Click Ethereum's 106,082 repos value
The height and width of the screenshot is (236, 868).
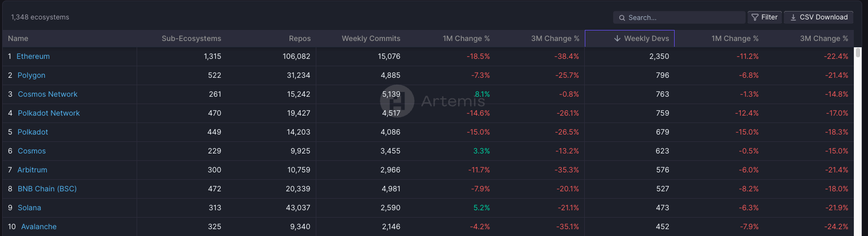click(x=296, y=56)
